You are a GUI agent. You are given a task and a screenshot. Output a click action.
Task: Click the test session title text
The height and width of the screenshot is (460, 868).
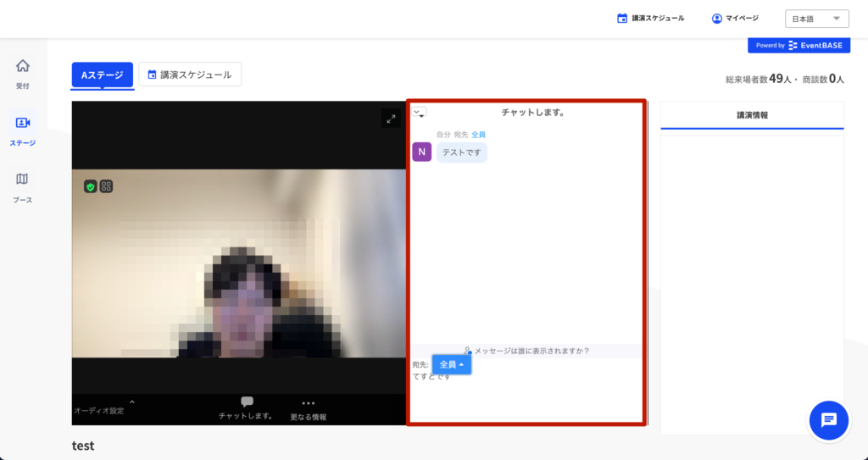pyautogui.click(x=83, y=446)
